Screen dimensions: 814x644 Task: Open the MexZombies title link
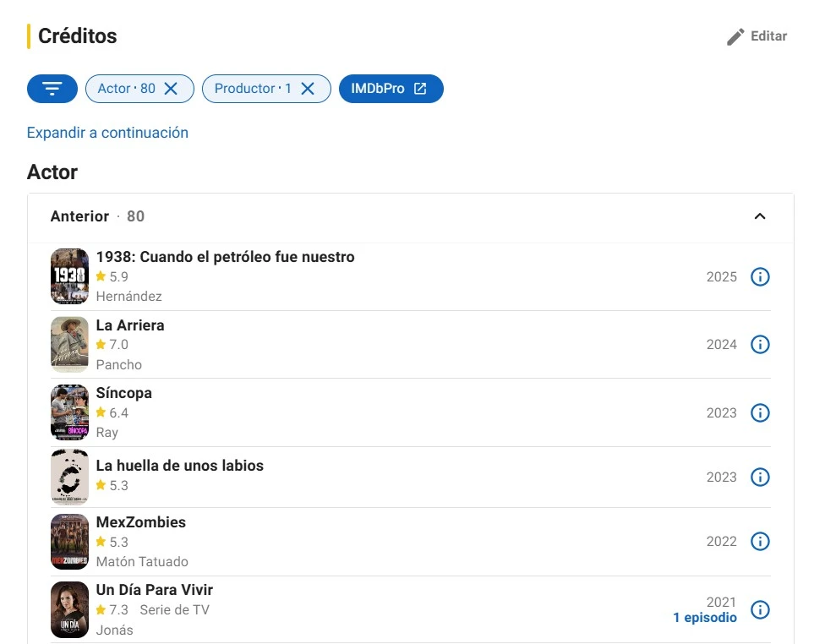pos(140,522)
